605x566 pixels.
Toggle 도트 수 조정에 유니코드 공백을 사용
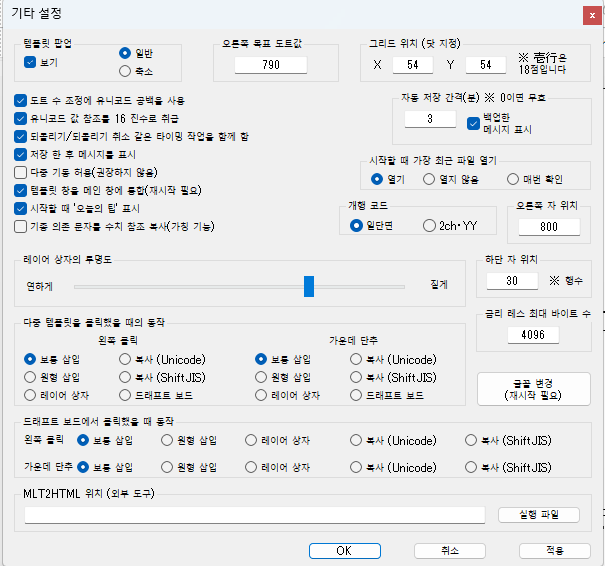(x=20, y=100)
